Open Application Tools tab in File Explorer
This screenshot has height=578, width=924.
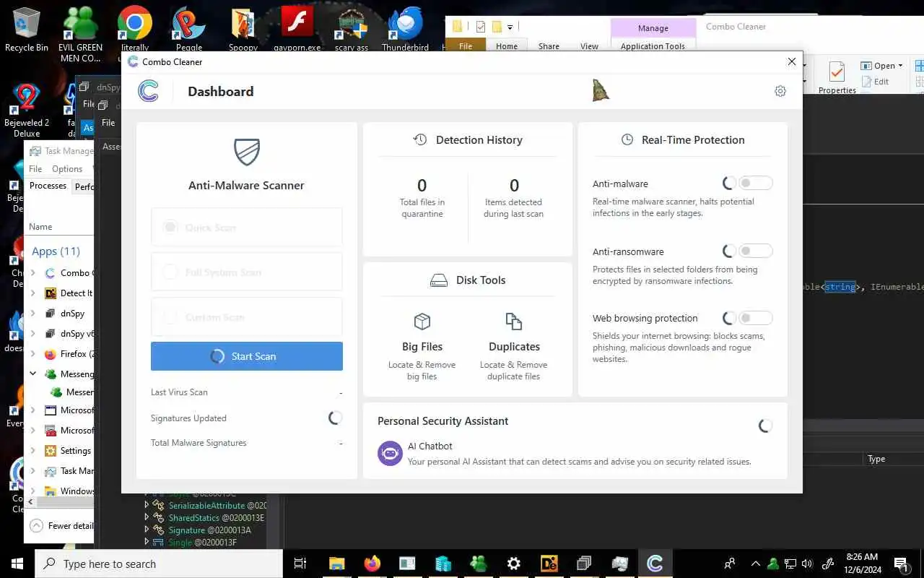click(653, 46)
